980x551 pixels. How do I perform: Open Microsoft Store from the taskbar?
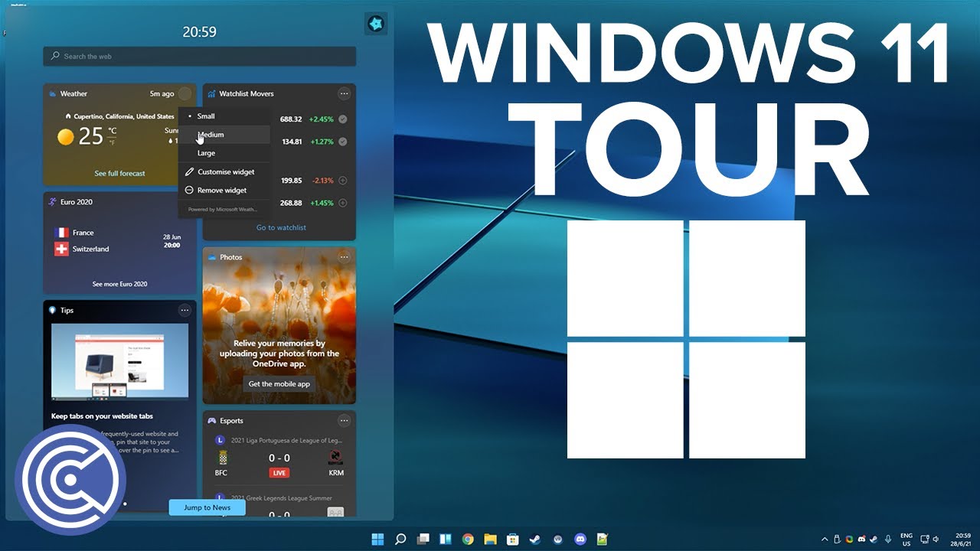pos(513,540)
